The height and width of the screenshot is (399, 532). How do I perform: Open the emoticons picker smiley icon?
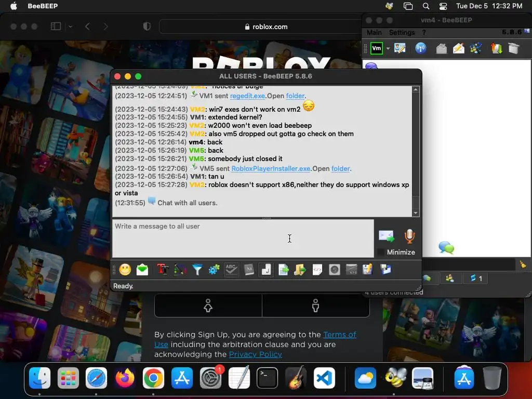point(125,270)
